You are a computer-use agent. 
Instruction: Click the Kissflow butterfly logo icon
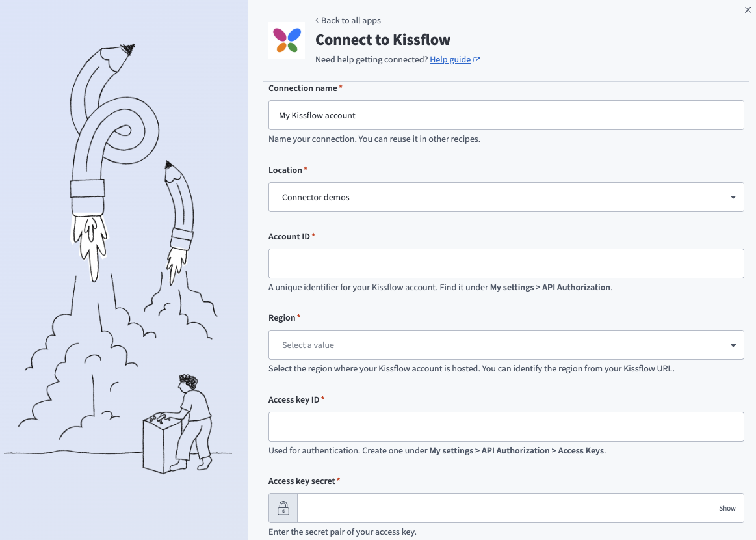(x=287, y=40)
